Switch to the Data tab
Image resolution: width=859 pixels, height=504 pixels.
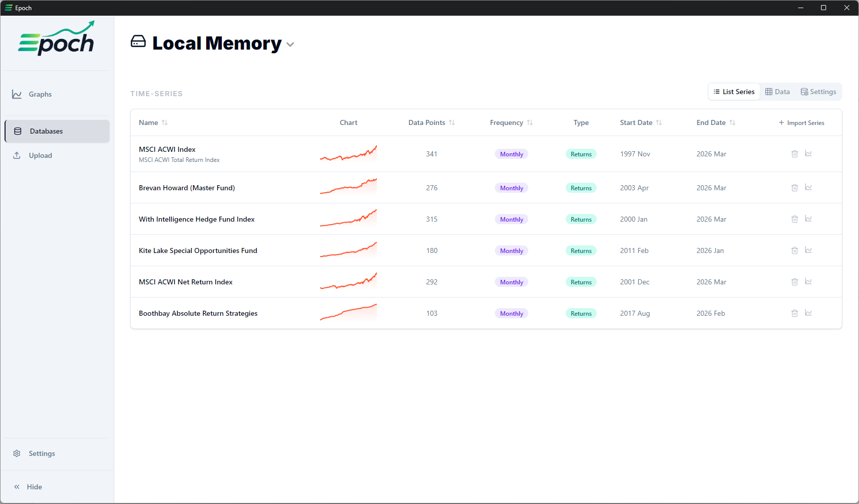777,92
